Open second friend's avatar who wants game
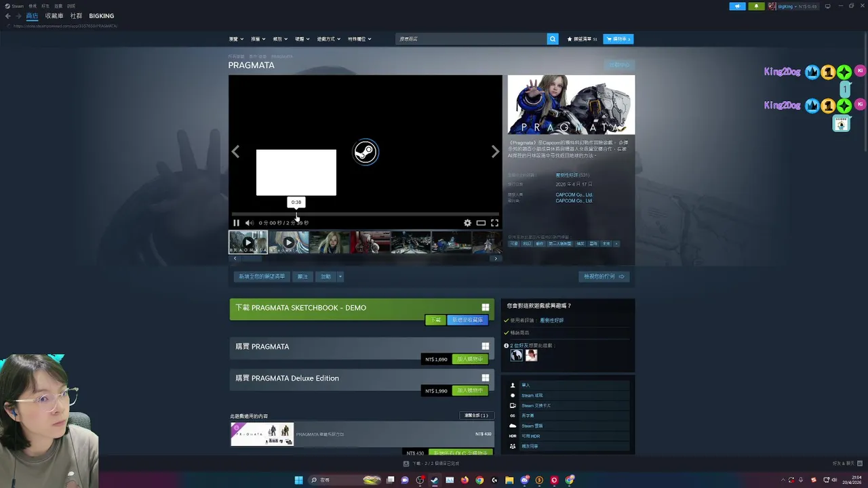Screen dimensions: 868x488 click(531, 355)
